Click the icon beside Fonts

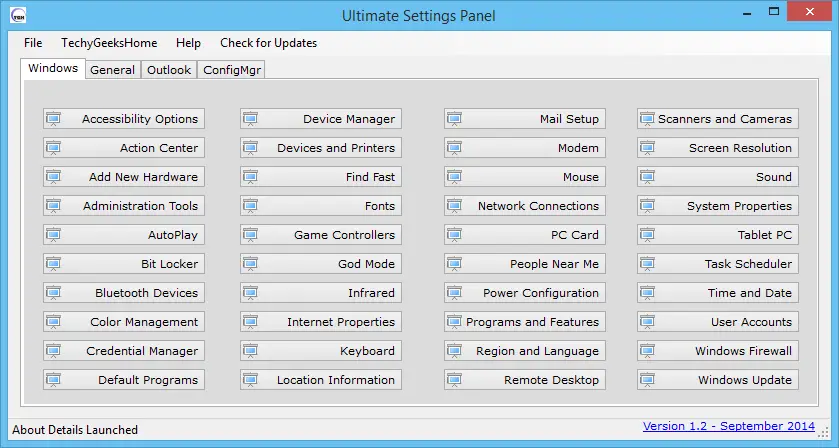(250, 206)
